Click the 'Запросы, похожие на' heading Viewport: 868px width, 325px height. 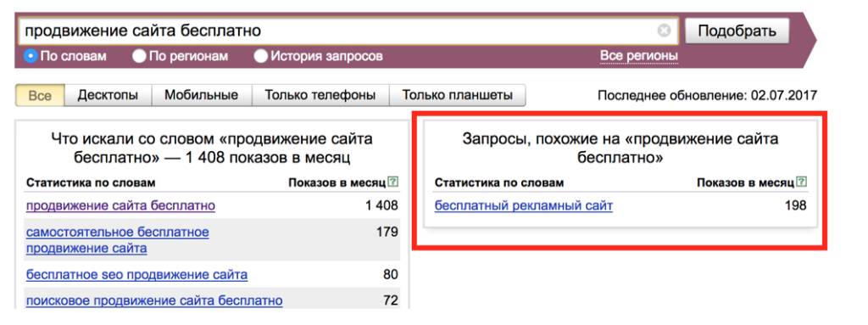pos(620,148)
